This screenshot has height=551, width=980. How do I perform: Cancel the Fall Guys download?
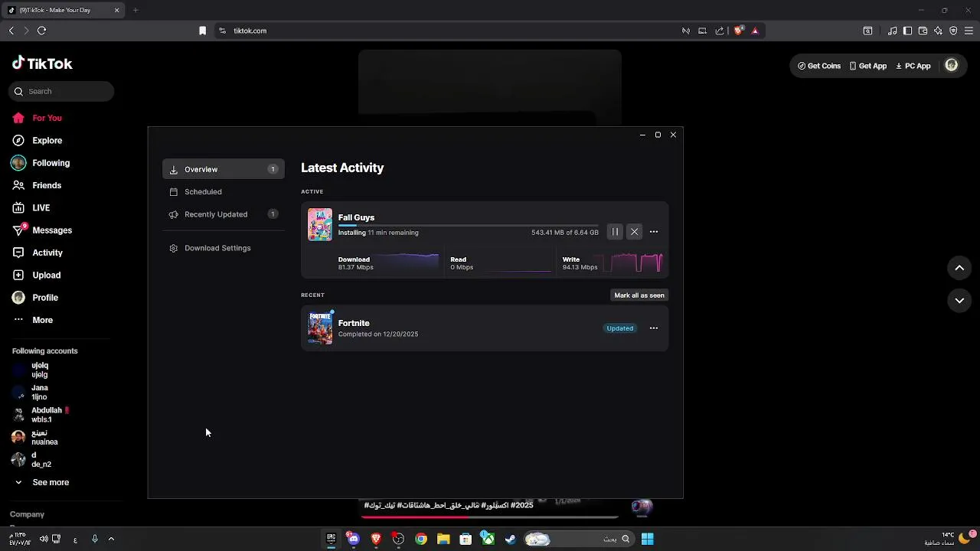click(x=634, y=232)
